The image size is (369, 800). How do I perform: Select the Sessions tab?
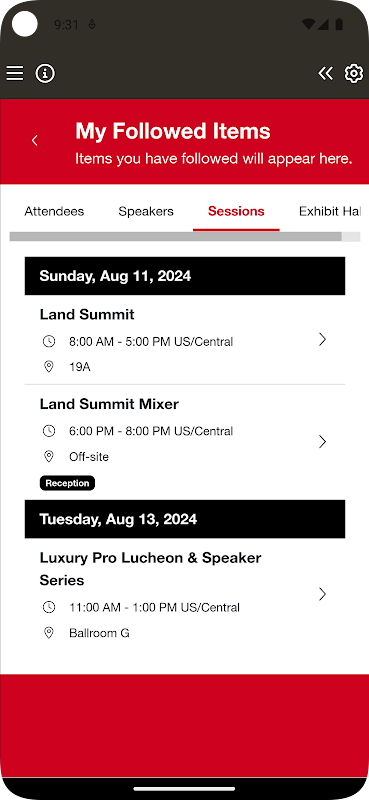pyautogui.click(x=236, y=211)
